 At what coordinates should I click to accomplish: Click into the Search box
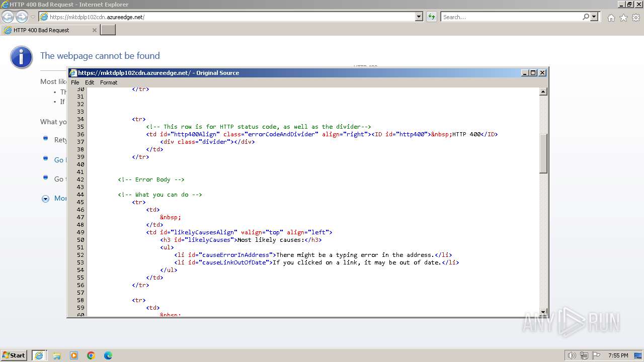point(511,17)
